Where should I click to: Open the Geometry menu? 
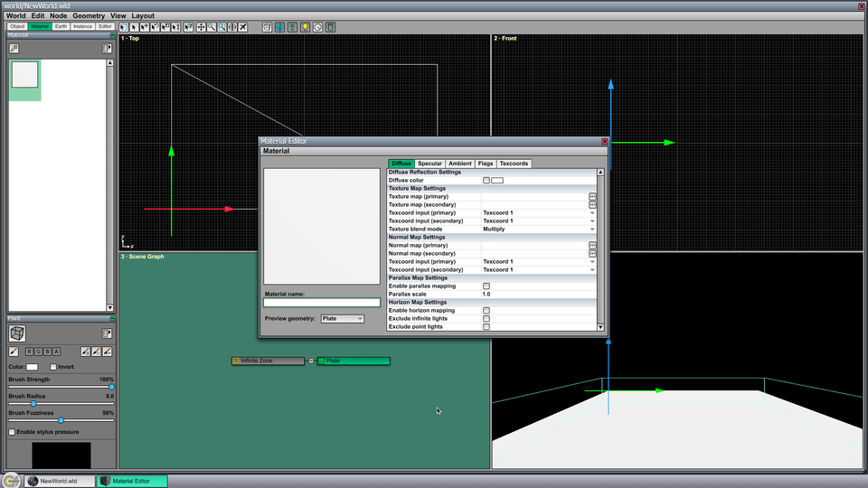pyautogui.click(x=89, y=15)
